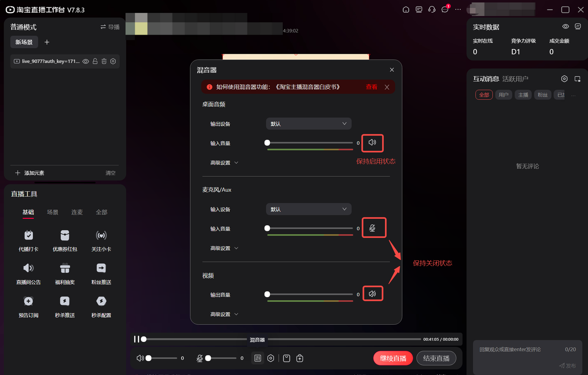Open the 输入设备 dropdown under 麦克风/Aux
588x375 pixels.
[x=308, y=209]
